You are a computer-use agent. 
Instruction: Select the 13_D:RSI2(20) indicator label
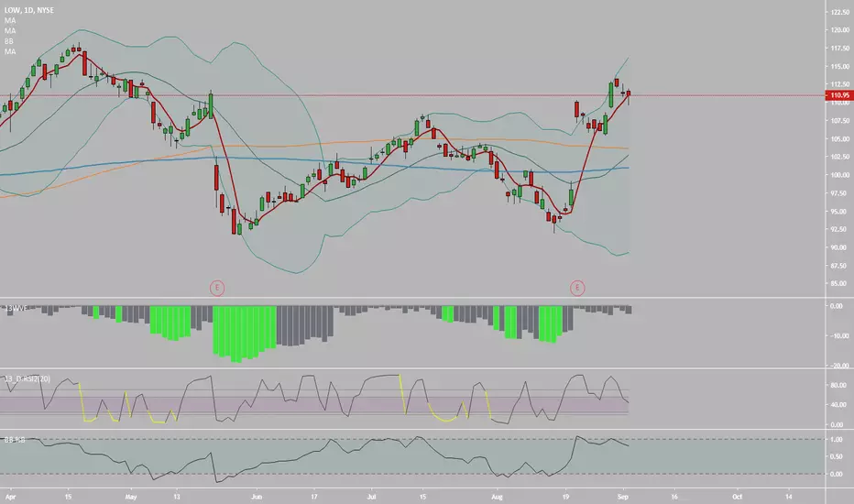tap(27, 378)
